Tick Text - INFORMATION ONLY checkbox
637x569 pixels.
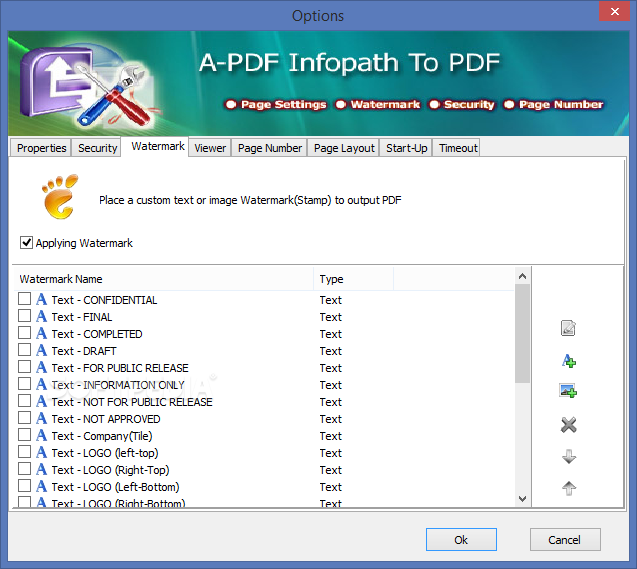(x=24, y=384)
